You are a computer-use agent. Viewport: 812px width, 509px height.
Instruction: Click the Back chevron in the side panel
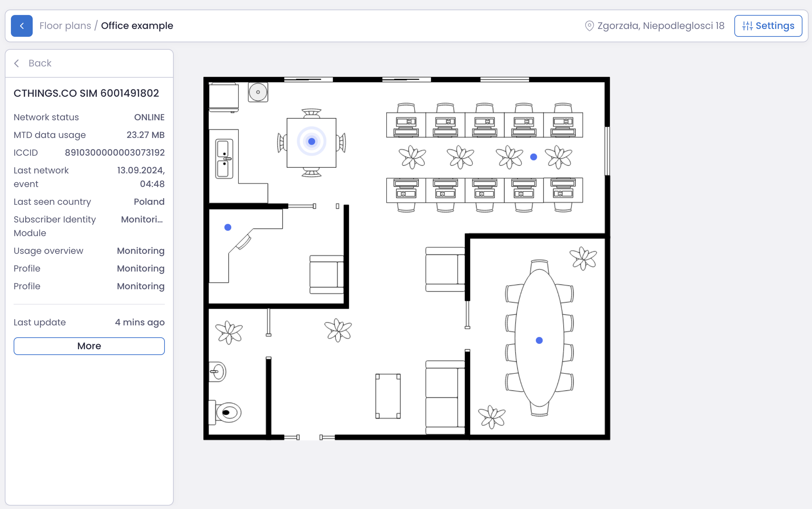tap(17, 63)
